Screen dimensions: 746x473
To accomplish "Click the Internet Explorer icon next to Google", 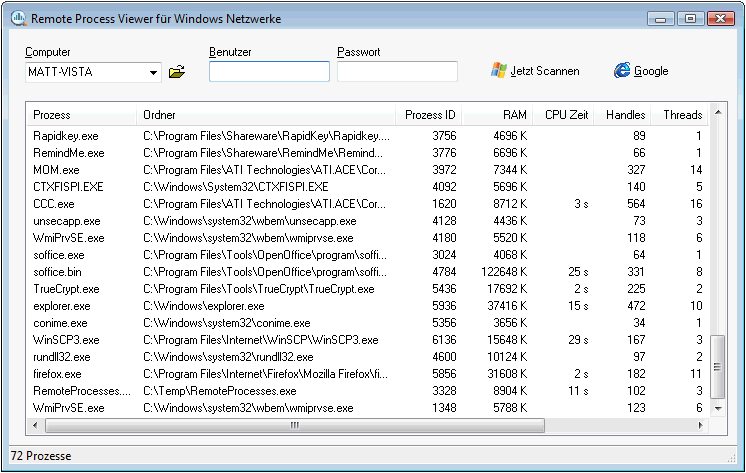I will pyautogui.click(x=622, y=70).
